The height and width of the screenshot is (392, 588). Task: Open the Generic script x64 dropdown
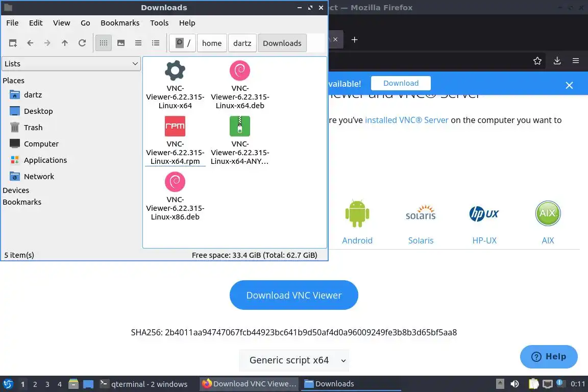(294, 360)
